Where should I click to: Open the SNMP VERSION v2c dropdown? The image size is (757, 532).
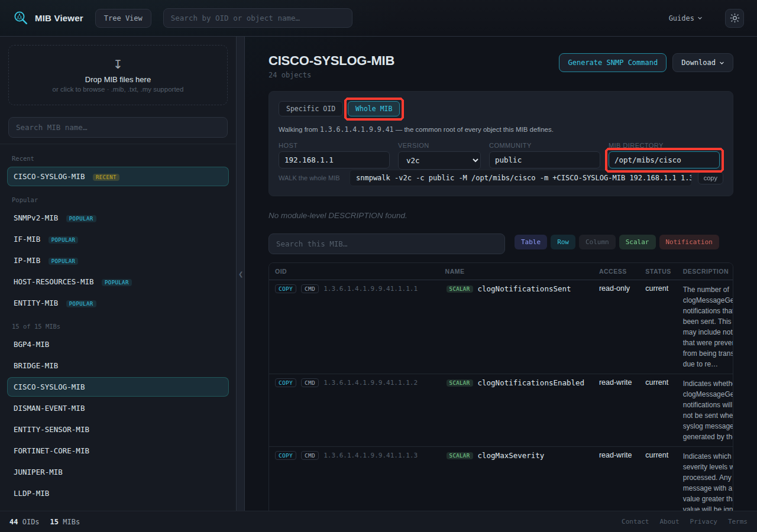click(x=439, y=160)
